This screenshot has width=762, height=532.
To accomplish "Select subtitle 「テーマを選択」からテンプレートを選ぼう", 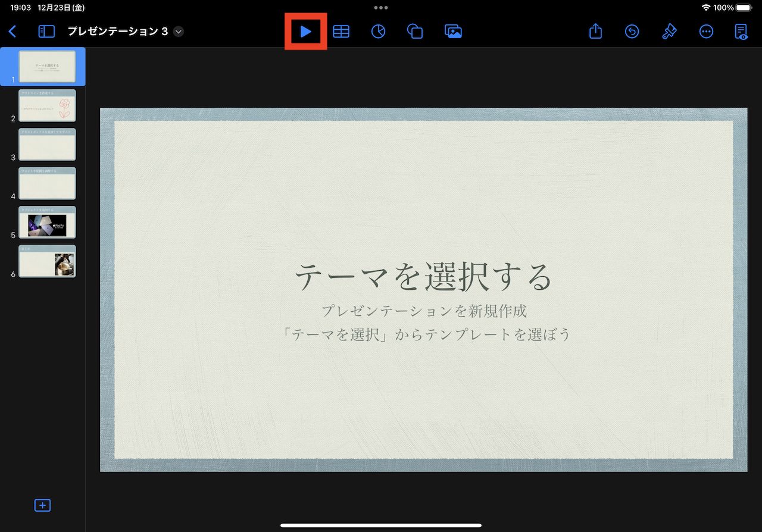I will click(x=426, y=334).
